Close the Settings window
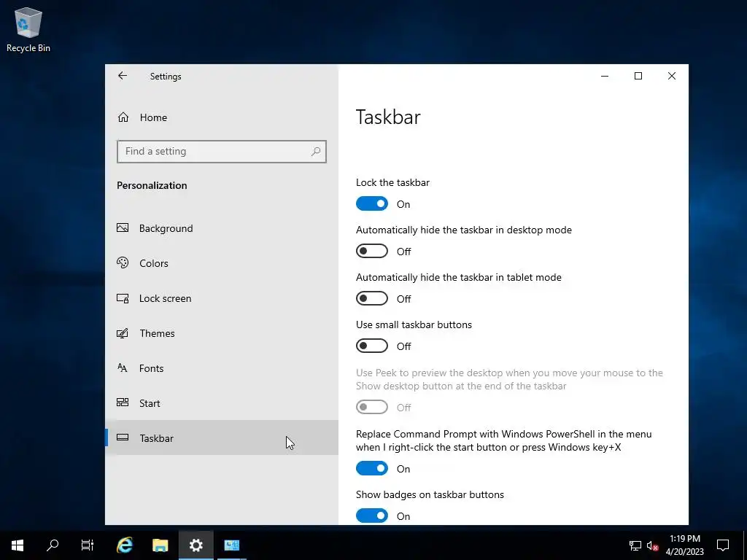The height and width of the screenshot is (560, 747). pos(672,76)
